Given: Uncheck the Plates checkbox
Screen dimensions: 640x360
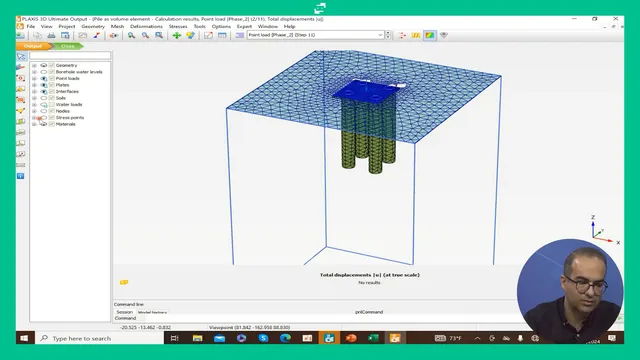Looking at the screenshot, I should (52, 85).
